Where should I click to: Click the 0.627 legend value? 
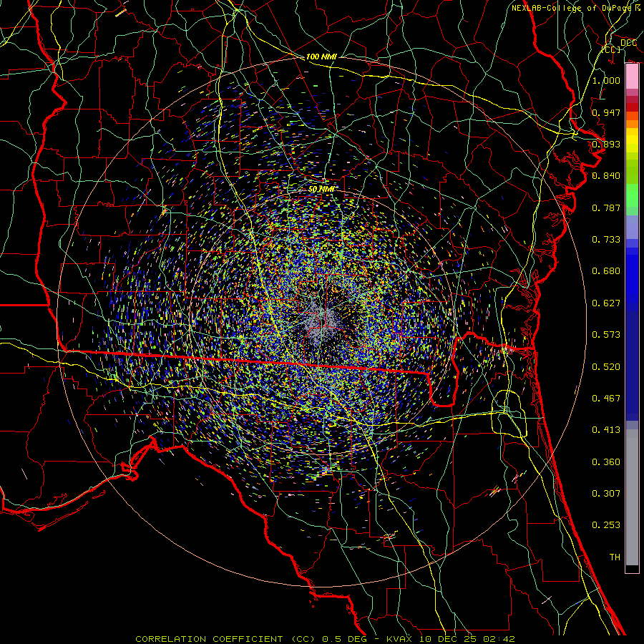point(606,303)
